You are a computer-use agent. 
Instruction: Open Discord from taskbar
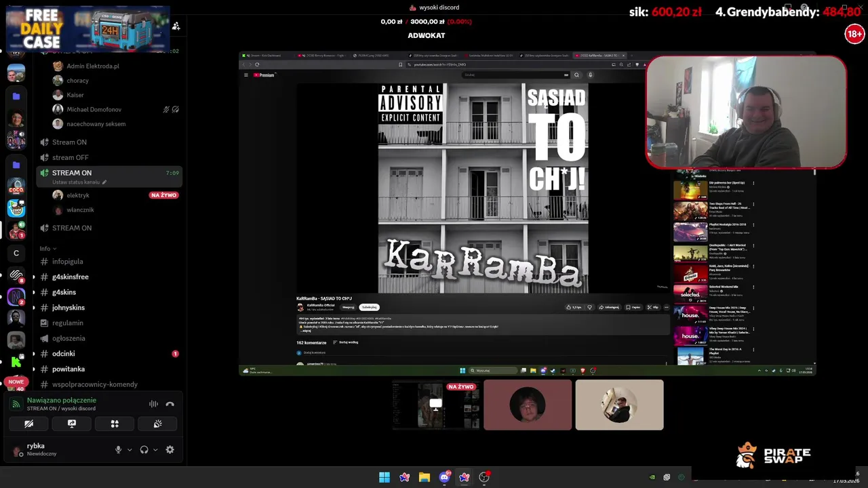[444, 477]
